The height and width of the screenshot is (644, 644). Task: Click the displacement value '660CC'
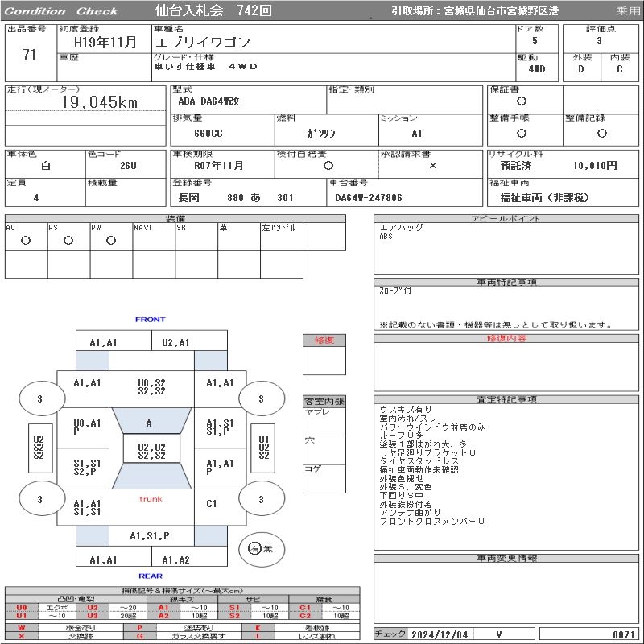tap(208, 134)
